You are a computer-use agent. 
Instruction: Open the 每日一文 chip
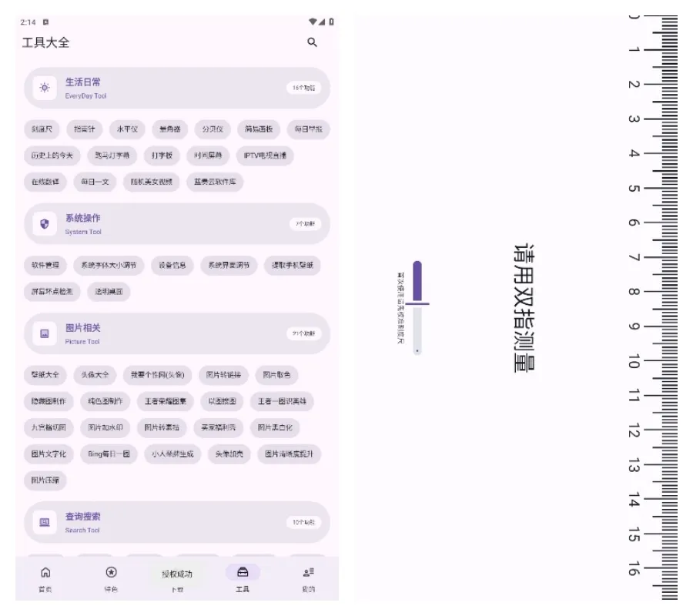(95, 182)
